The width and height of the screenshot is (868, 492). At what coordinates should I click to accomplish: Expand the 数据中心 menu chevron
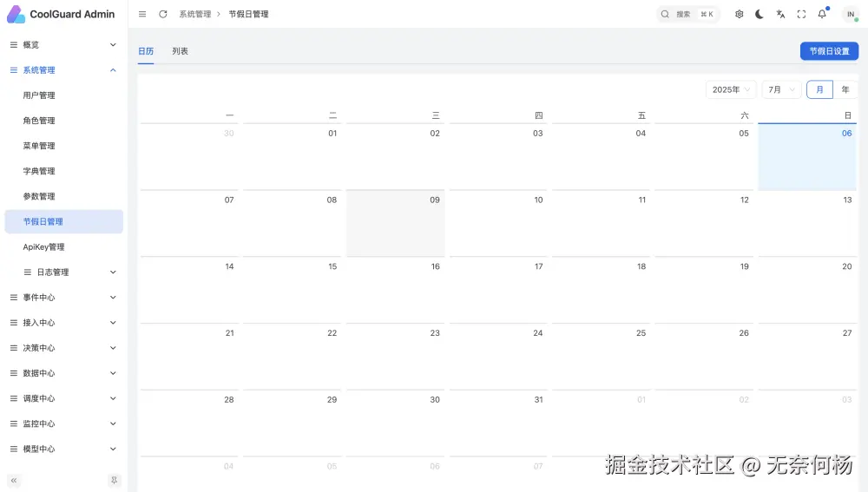pyautogui.click(x=113, y=373)
